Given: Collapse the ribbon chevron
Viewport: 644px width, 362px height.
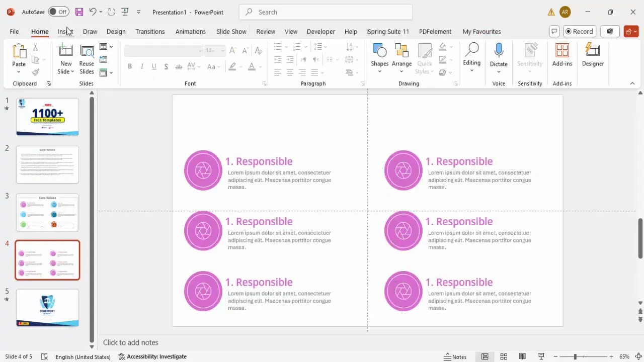Looking at the screenshot, I should coord(632,83).
